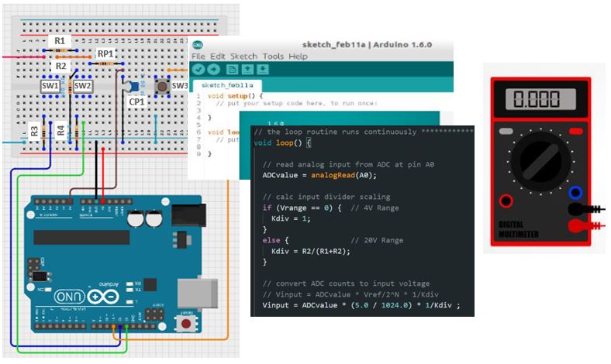Viewport: 611px width, 364px height.
Task: Click the '// read analog input from ADC' comment
Action: click(x=348, y=164)
